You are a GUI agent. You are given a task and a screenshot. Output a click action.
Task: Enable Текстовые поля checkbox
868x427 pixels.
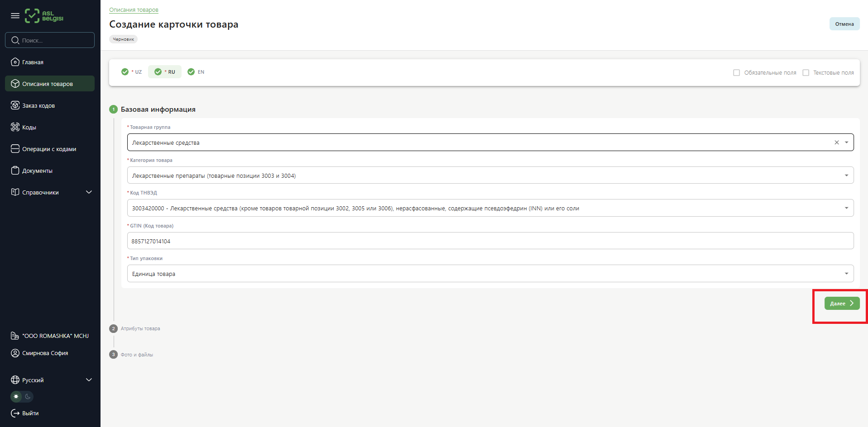point(806,73)
